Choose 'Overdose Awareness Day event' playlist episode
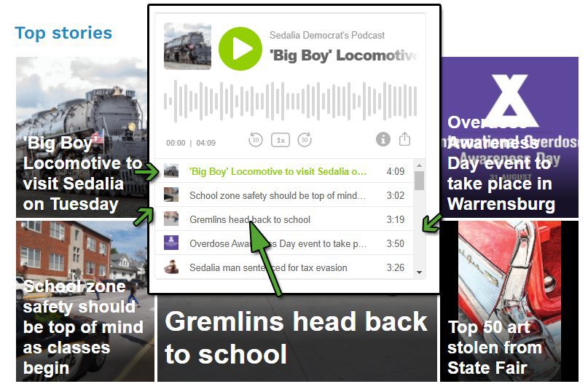 click(x=284, y=243)
